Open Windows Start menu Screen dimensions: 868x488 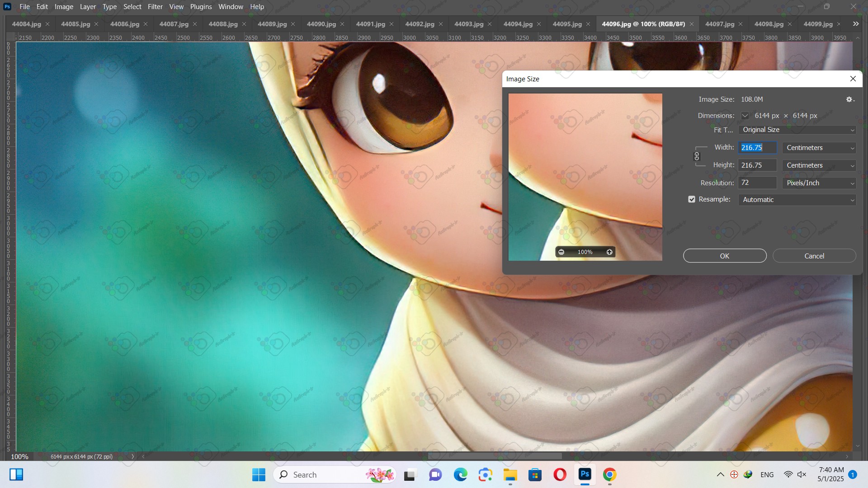259,474
